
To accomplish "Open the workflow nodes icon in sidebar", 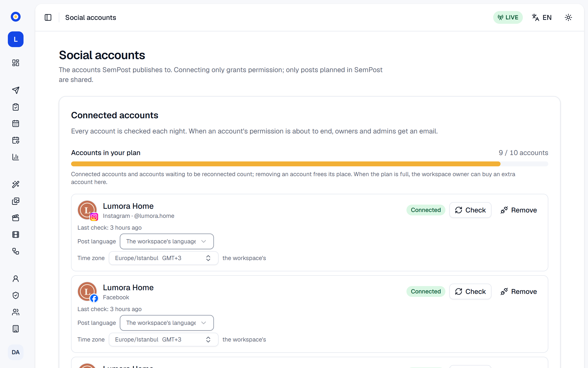I will [16, 251].
